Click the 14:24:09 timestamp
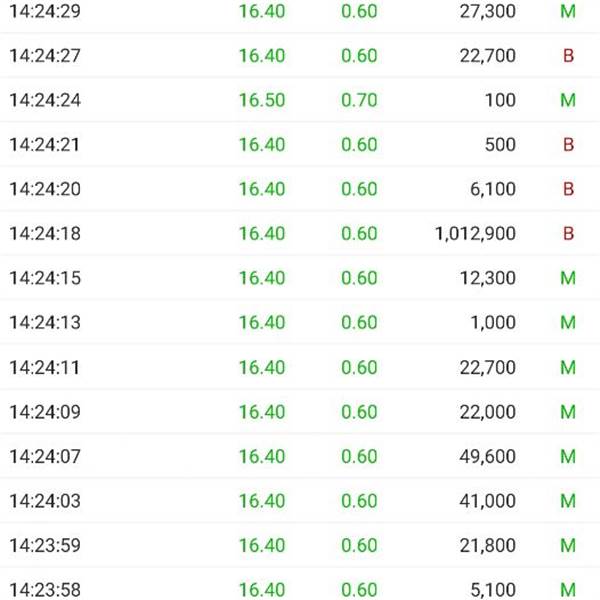 (x=45, y=412)
